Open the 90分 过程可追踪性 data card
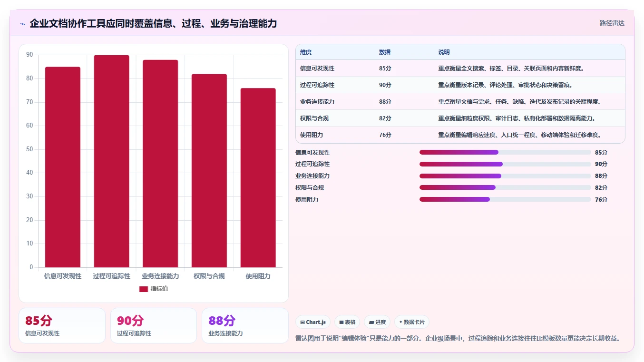This screenshot has width=644, height=362. [x=154, y=325]
